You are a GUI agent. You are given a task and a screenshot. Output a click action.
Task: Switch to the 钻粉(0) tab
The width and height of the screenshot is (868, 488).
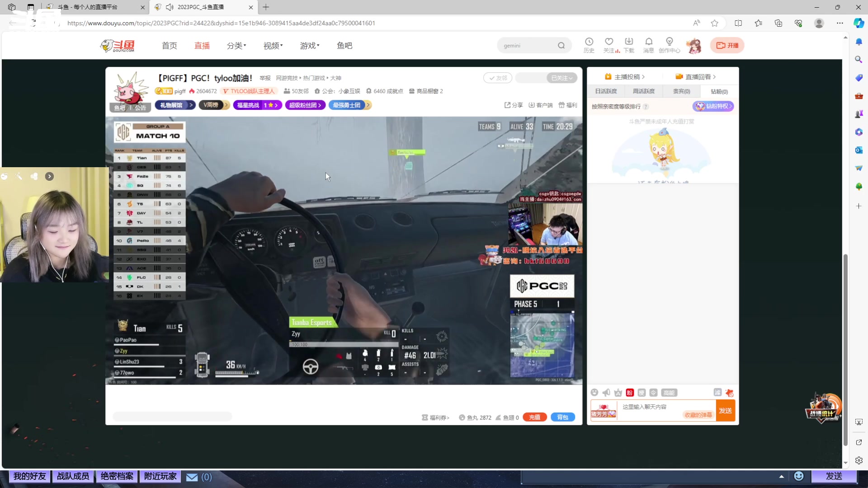[719, 92]
